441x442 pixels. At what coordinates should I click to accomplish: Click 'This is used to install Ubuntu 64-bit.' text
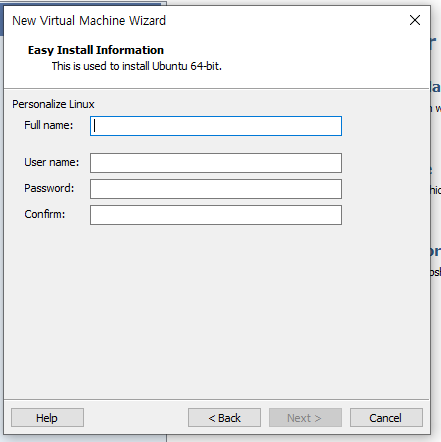pyautogui.click(x=136, y=66)
